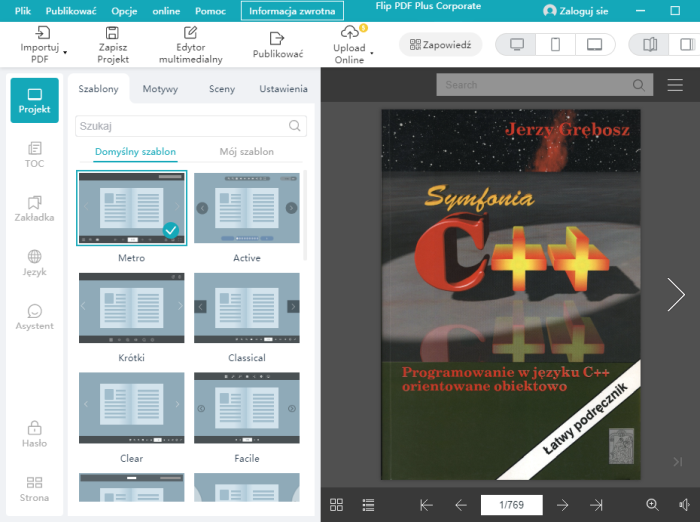700x522 pixels.
Task: Open the online menu
Action: click(x=166, y=11)
